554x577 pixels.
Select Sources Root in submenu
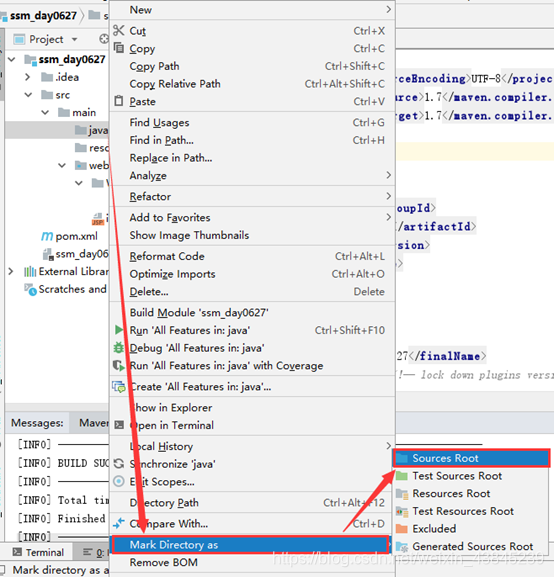(472, 458)
